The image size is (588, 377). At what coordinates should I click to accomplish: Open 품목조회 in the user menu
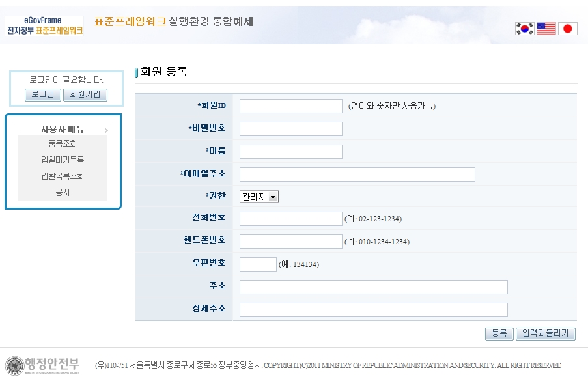(63, 143)
